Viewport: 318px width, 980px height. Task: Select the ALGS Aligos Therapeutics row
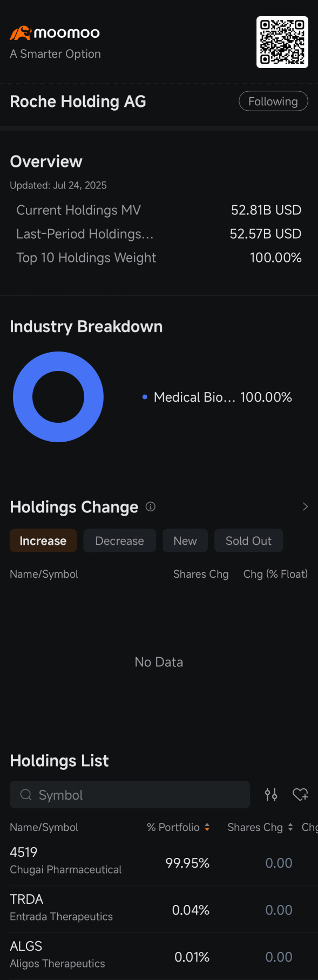(x=159, y=956)
